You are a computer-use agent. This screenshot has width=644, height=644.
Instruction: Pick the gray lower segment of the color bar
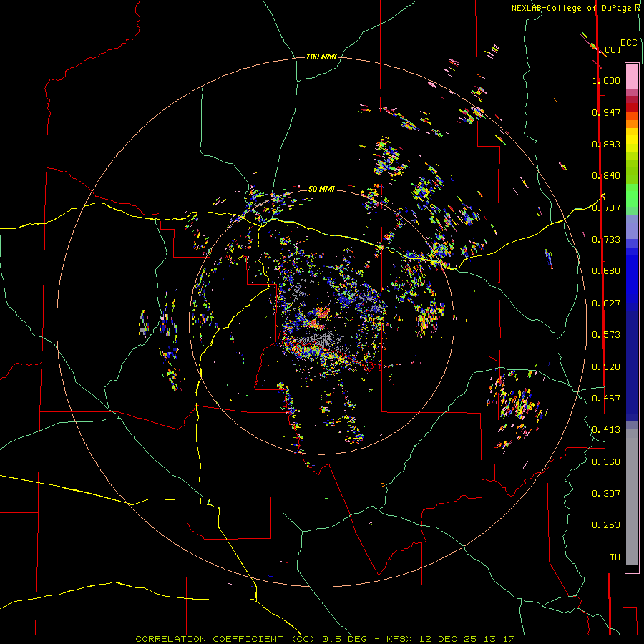[632, 497]
